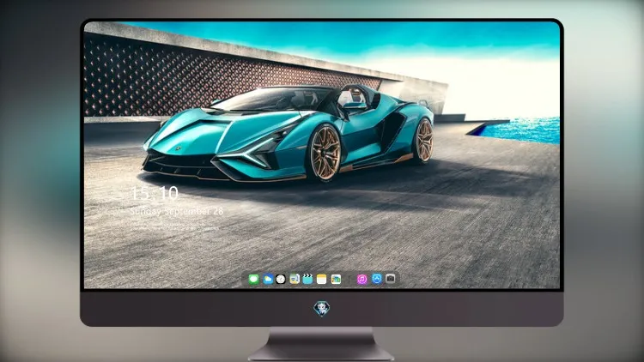
Task: Open the yellow Notes app in dock
Action: click(x=322, y=280)
